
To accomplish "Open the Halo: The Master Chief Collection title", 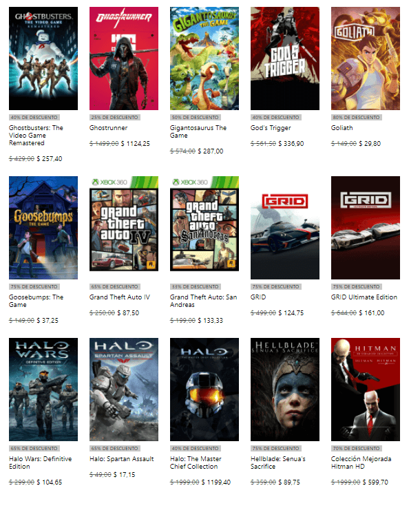I will click(196, 462).
